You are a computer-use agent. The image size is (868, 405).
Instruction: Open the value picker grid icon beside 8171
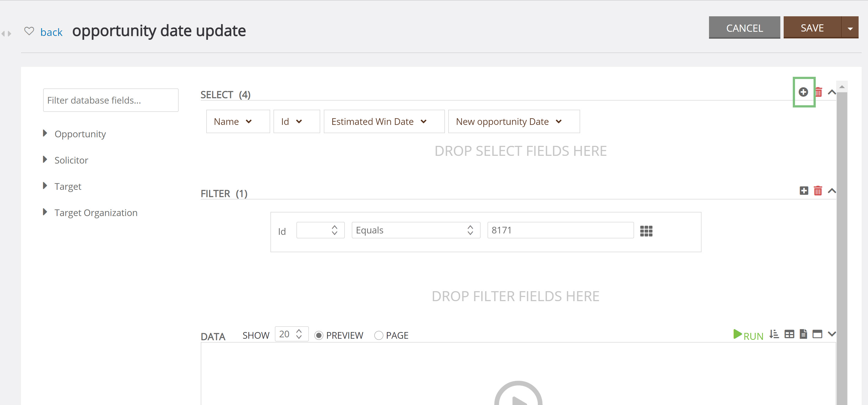(x=646, y=231)
